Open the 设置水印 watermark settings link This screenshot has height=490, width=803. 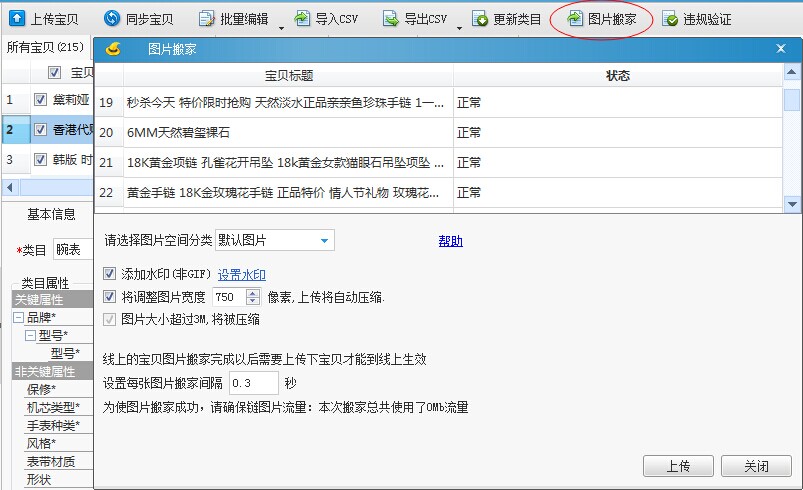(x=241, y=275)
